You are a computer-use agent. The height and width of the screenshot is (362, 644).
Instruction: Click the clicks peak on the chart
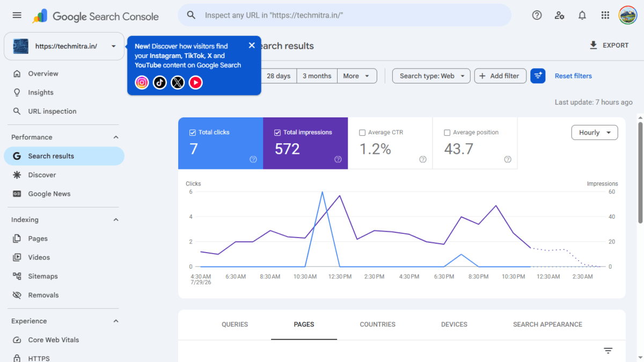pyautogui.click(x=323, y=191)
